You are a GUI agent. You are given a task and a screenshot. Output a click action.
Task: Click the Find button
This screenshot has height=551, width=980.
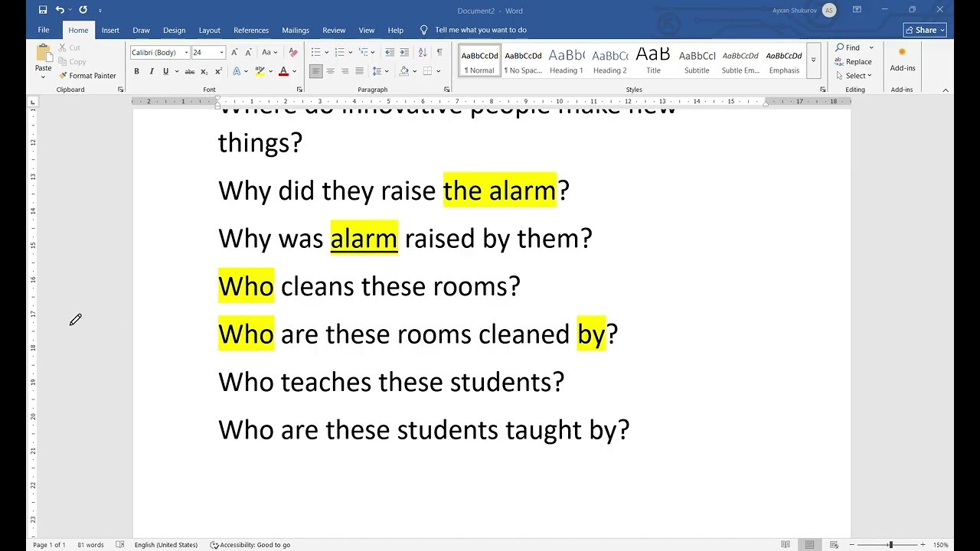pos(848,47)
